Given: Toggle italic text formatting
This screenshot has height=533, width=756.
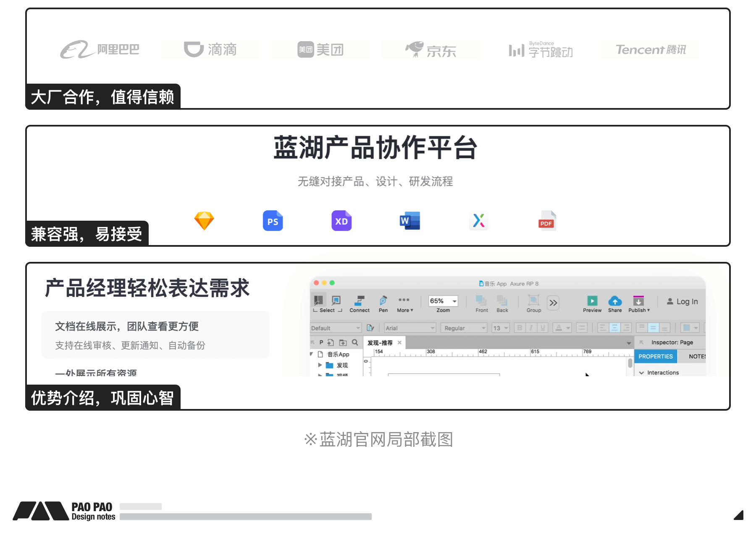Looking at the screenshot, I should pos(531,328).
